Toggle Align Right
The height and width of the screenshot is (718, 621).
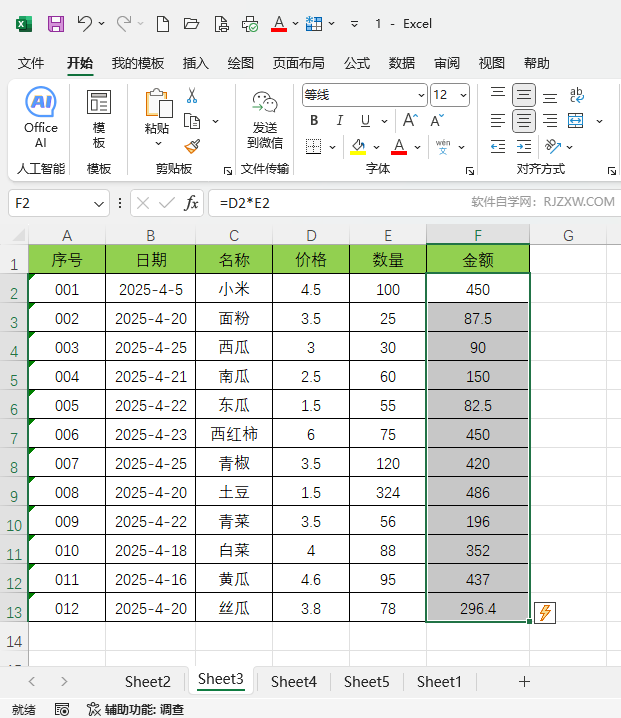pyautogui.click(x=550, y=121)
